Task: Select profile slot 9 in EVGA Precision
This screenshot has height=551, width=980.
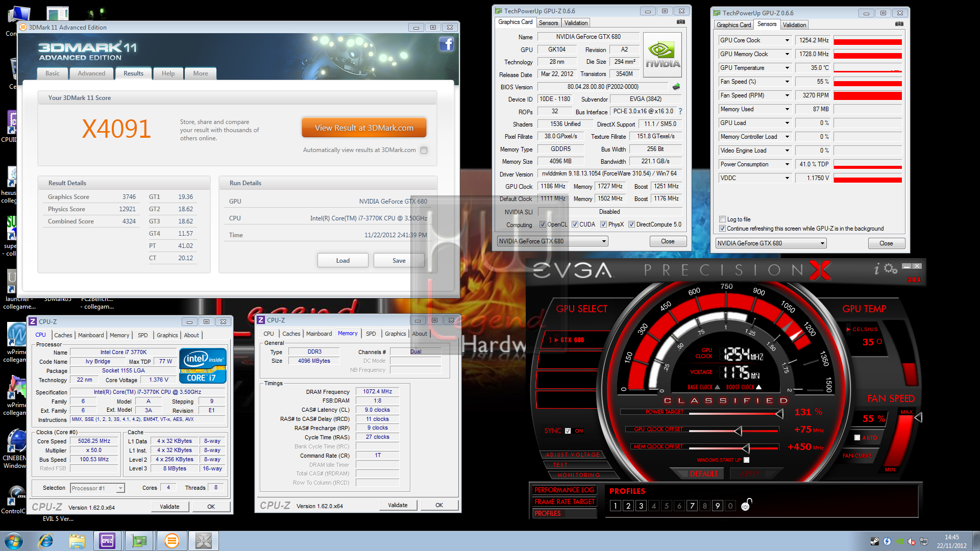Action: coord(718,506)
